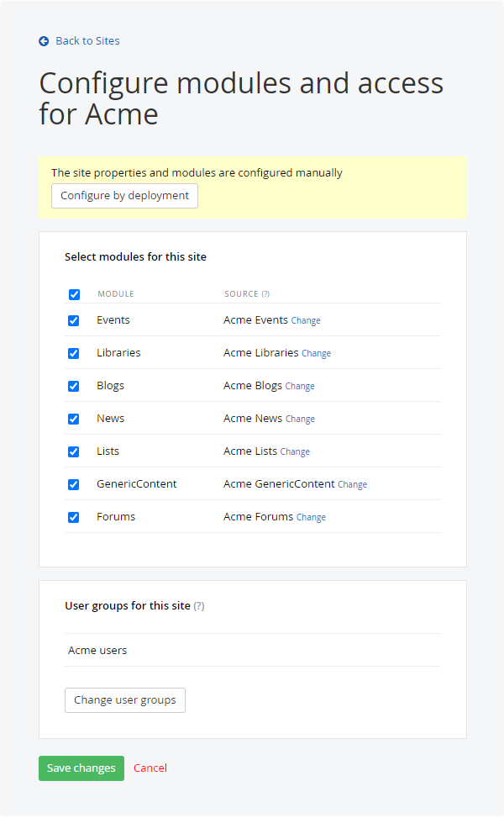Uncheck the Libraries module checkbox

(74, 353)
